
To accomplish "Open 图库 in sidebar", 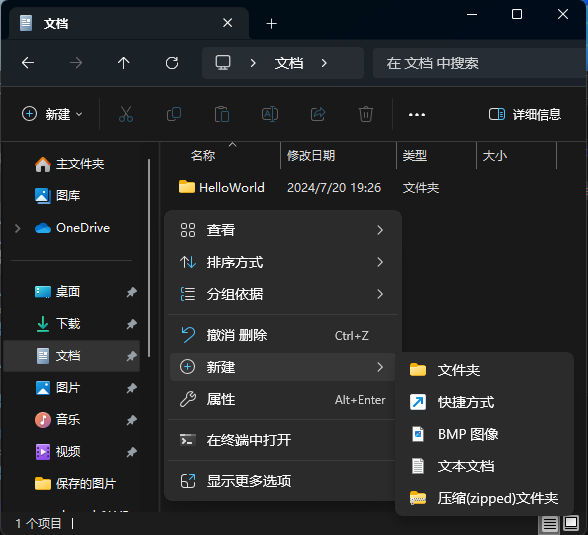I will tap(58, 196).
